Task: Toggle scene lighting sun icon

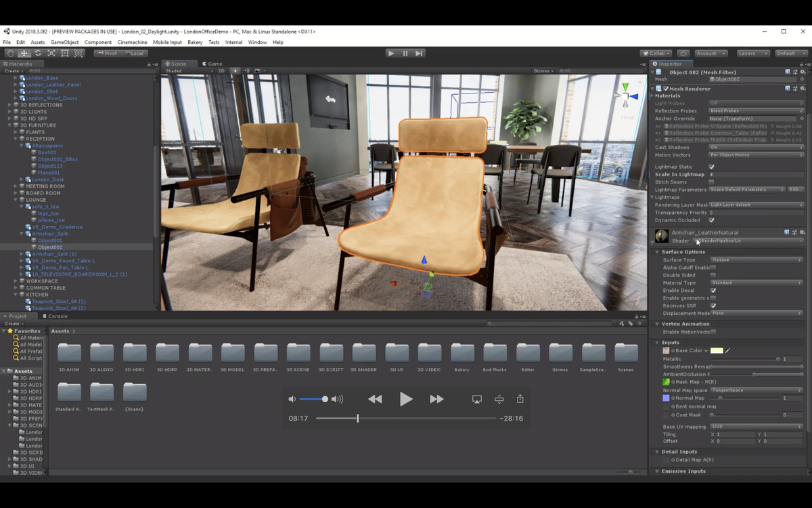Action: click(x=235, y=70)
